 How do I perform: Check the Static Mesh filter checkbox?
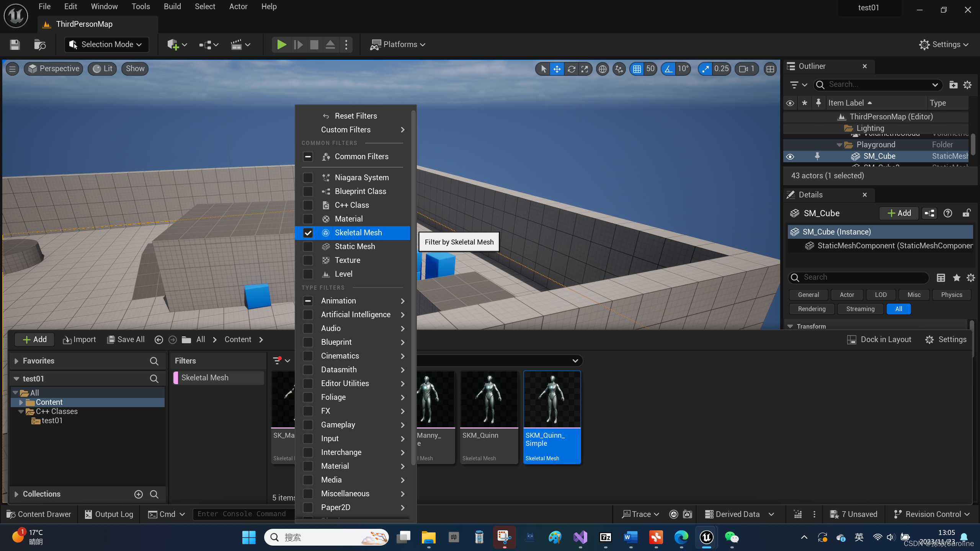pos(308,246)
